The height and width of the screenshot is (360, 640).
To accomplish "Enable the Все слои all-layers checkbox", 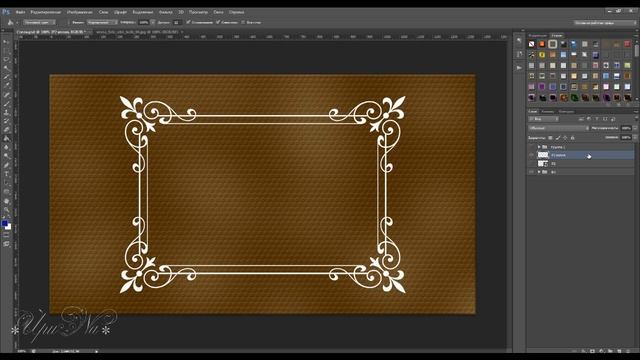I will [243, 22].
